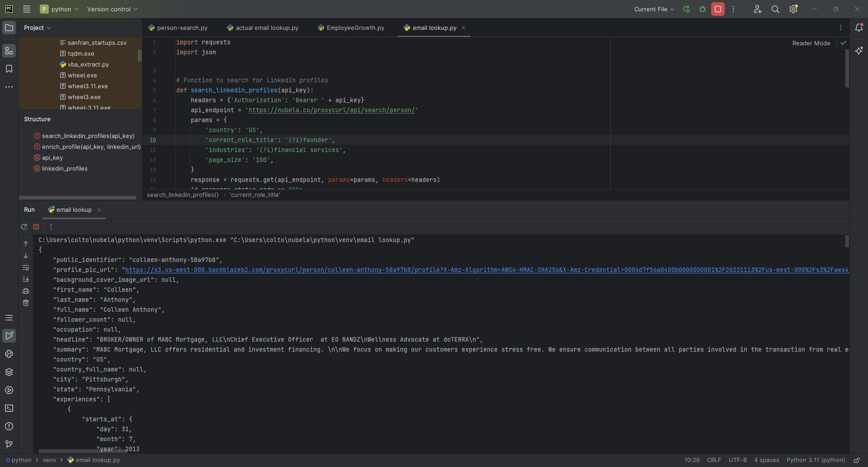Open Search Everywhere magnifier

[775, 9]
